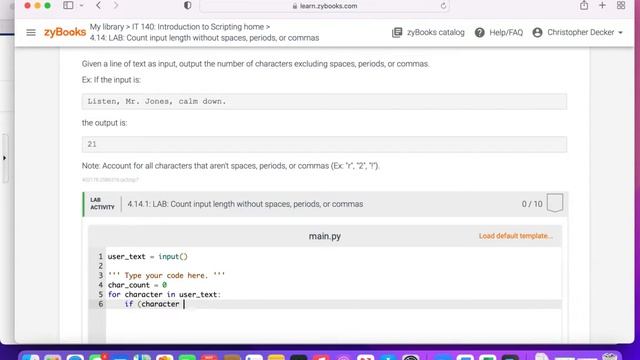640x360 pixels.
Task: Click for character in user_text line
Action: [x=164, y=294]
